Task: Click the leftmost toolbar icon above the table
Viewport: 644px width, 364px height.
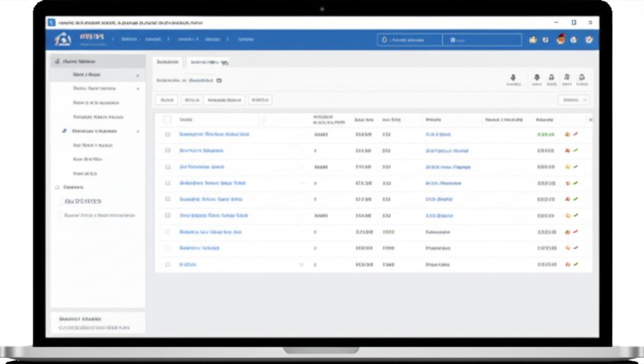Action: pos(513,77)
